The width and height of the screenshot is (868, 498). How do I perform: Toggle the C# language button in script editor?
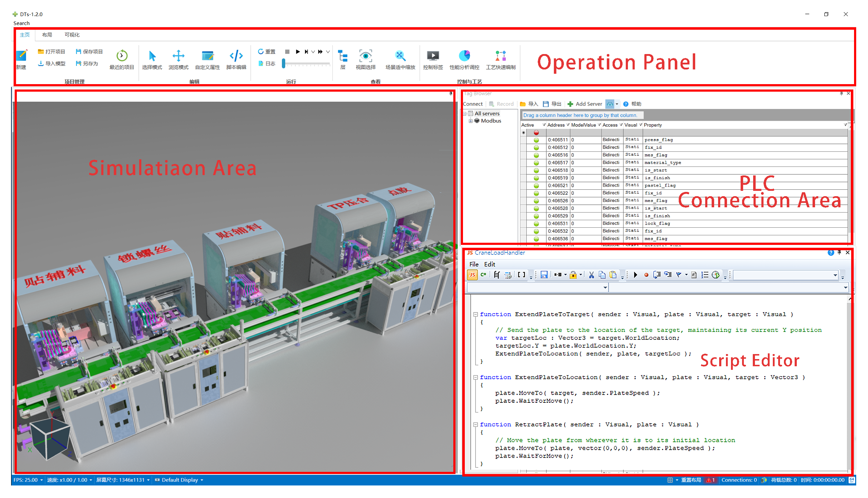(483, 275)
